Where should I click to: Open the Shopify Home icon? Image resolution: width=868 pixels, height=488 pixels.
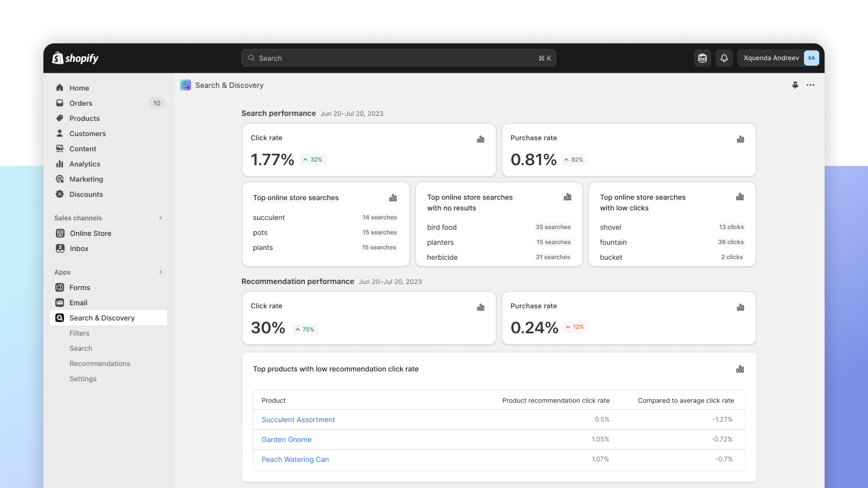60,87
